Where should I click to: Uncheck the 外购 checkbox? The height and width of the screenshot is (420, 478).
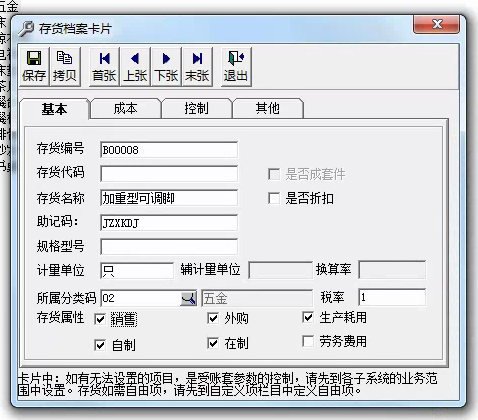[213, 318]
